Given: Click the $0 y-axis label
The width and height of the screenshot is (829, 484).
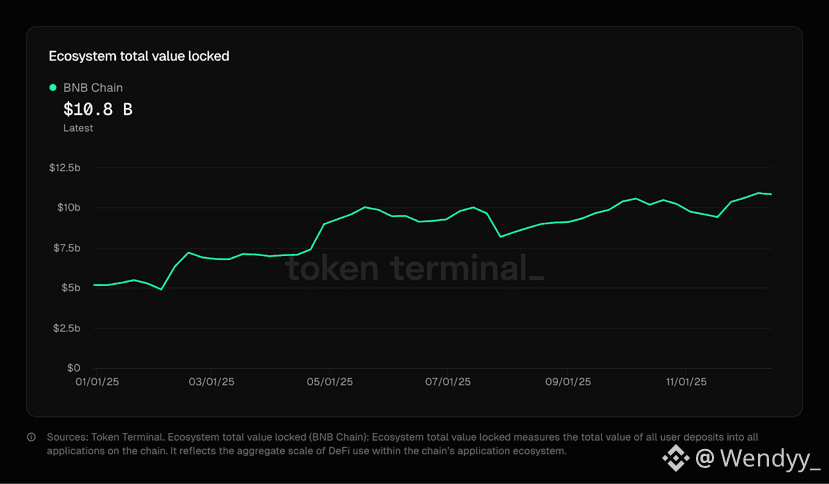Looking at the screenshot, I should coord(71,368).
